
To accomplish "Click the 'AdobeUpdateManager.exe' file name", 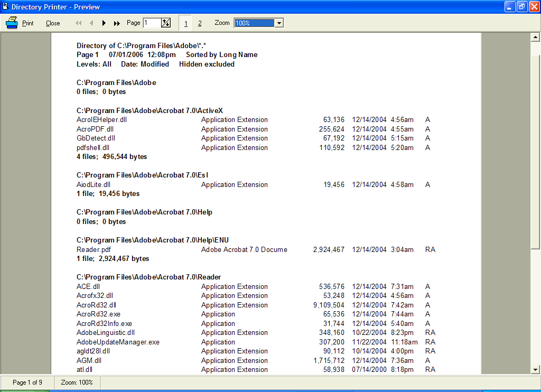I will 118,342.
